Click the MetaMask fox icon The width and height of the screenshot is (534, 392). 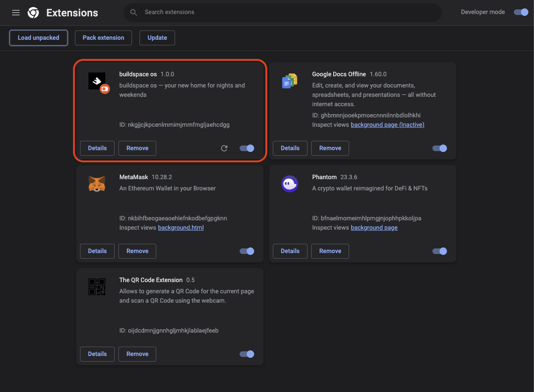pos(97,183)
